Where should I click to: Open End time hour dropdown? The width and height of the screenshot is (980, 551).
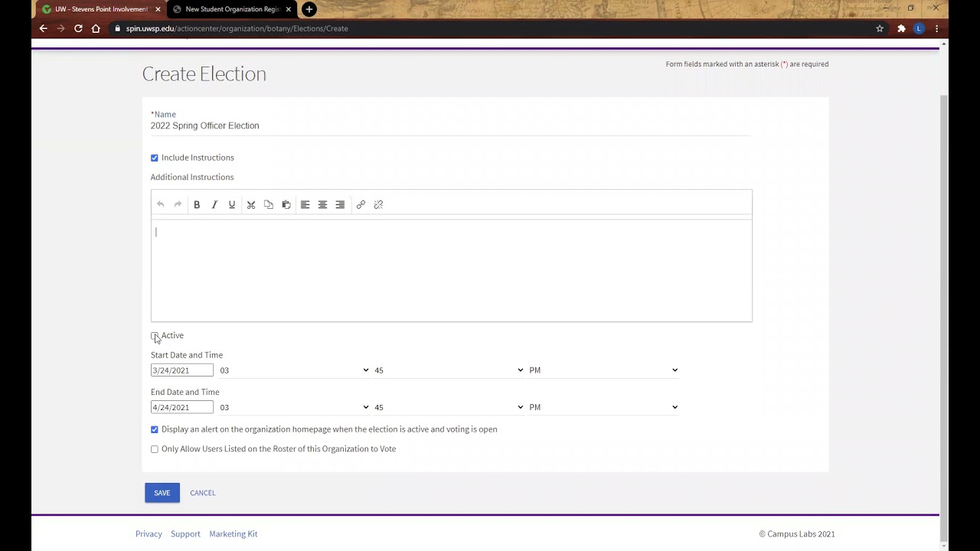(x=294, y=407)
